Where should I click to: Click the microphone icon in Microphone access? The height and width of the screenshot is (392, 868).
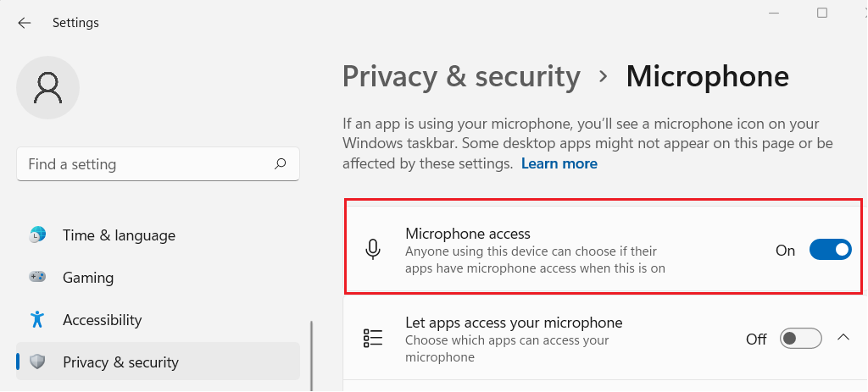tap(373, 250)
